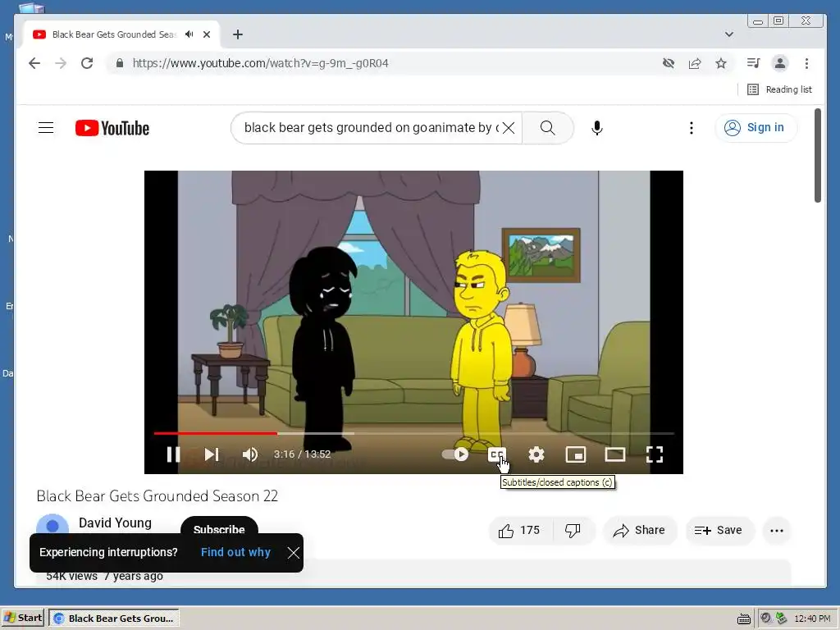The height and width of the screenshot is (630, 840).
Task: Mute tab via audio speaker indicator
Action: click(x=189, y=34)
